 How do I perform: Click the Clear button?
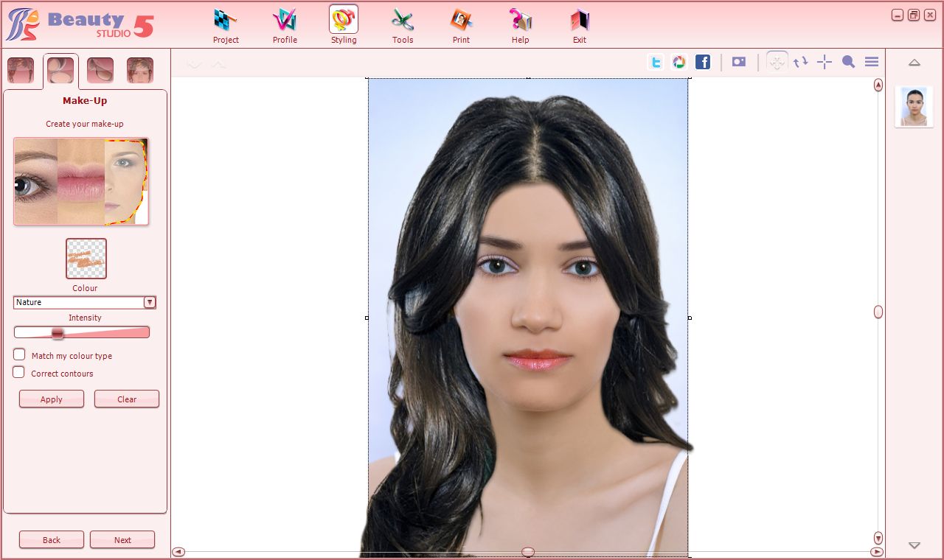coord(127,399)
